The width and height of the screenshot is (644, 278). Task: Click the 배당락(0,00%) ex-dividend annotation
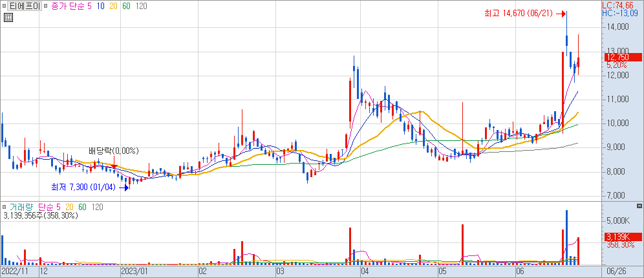tap(114, 151)
